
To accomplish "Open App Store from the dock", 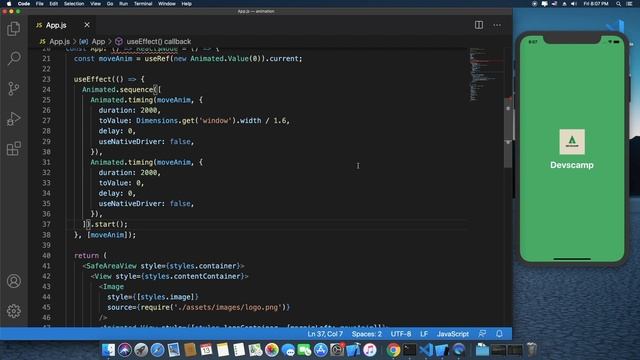I will [x=320, y=350].
